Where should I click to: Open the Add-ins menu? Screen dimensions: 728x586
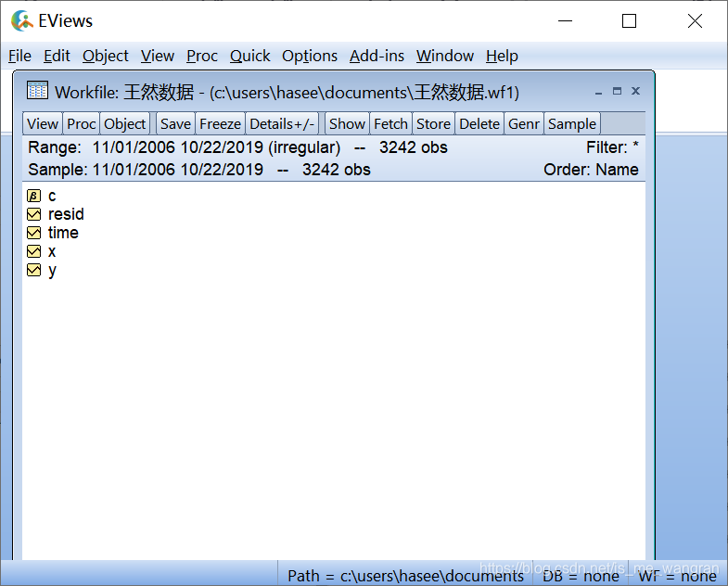(377, 56)
